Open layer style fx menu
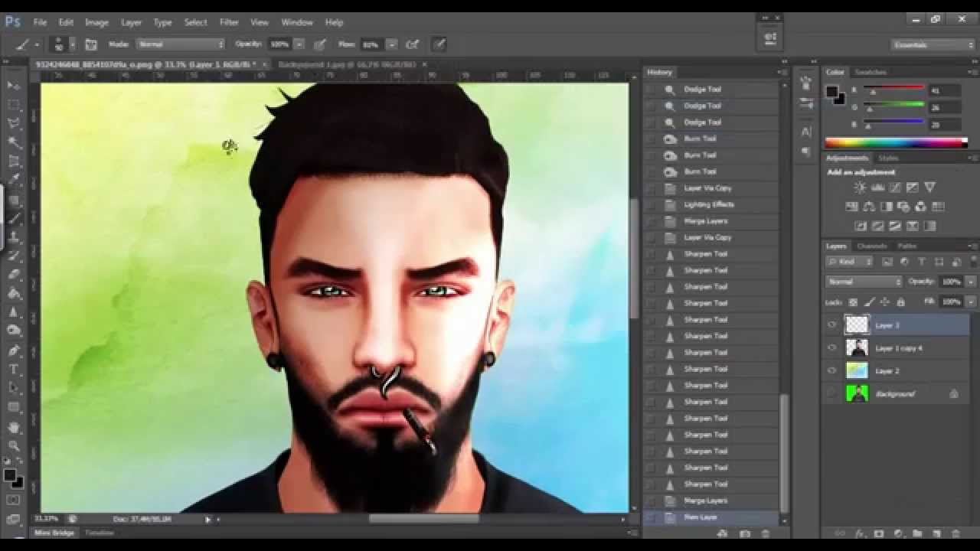980x551 pixels. point(860,533)
